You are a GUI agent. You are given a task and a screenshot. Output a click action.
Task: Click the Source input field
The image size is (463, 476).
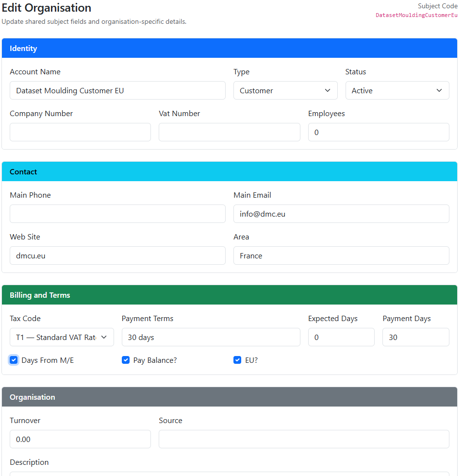point(304,439)
